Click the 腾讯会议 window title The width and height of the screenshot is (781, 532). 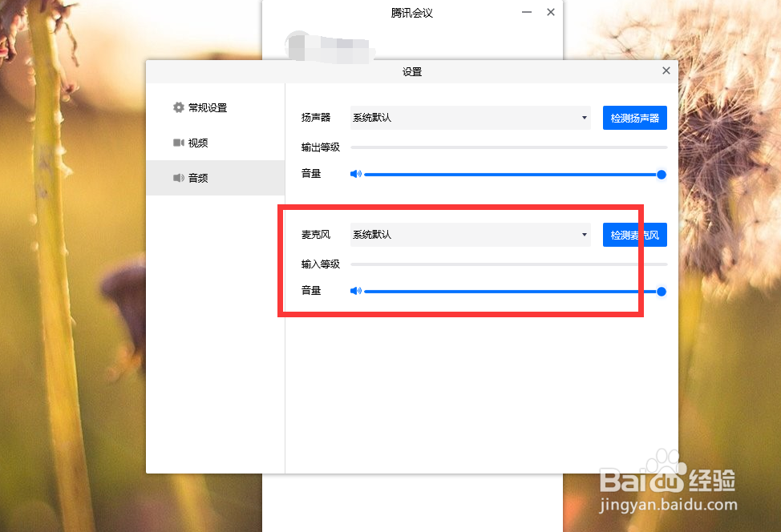411,13
